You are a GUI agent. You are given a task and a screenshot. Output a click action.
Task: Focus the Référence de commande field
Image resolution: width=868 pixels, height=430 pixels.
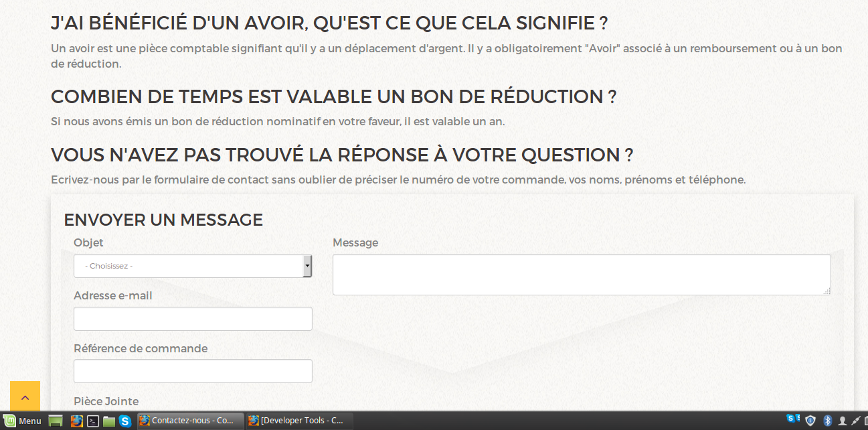point(193,371)
